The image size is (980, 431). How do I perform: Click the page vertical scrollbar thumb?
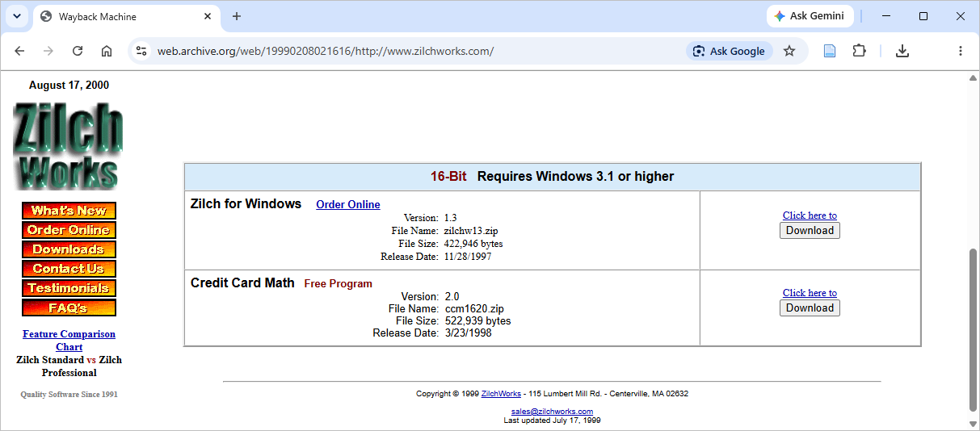[974, 328]
